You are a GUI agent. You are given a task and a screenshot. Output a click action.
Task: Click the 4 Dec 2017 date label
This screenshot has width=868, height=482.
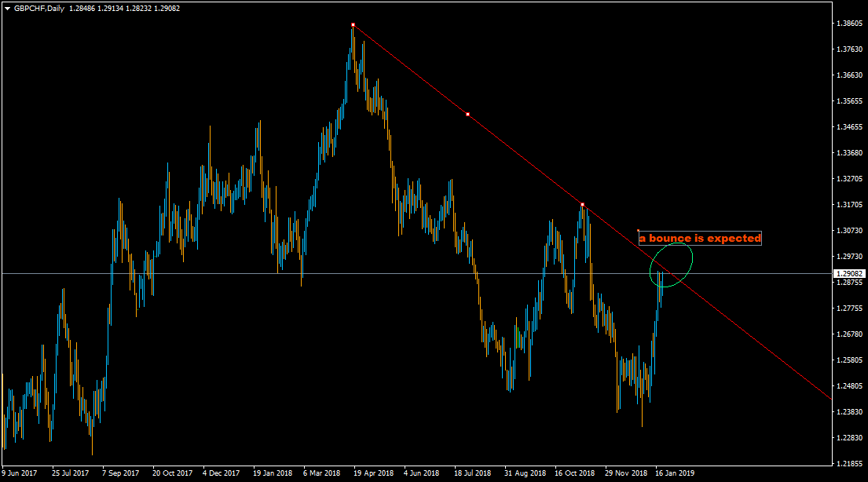(221, 473)
